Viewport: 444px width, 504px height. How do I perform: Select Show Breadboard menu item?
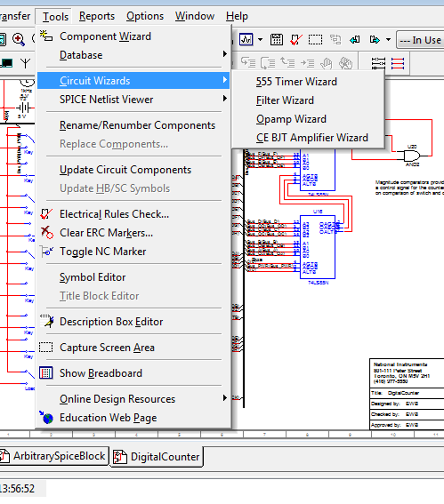click(101, 373)
